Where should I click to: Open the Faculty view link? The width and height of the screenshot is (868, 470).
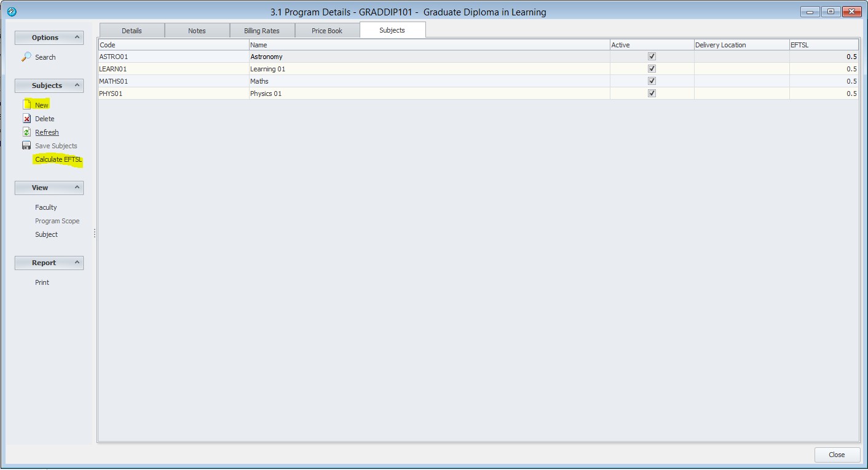tap(46, 207)
